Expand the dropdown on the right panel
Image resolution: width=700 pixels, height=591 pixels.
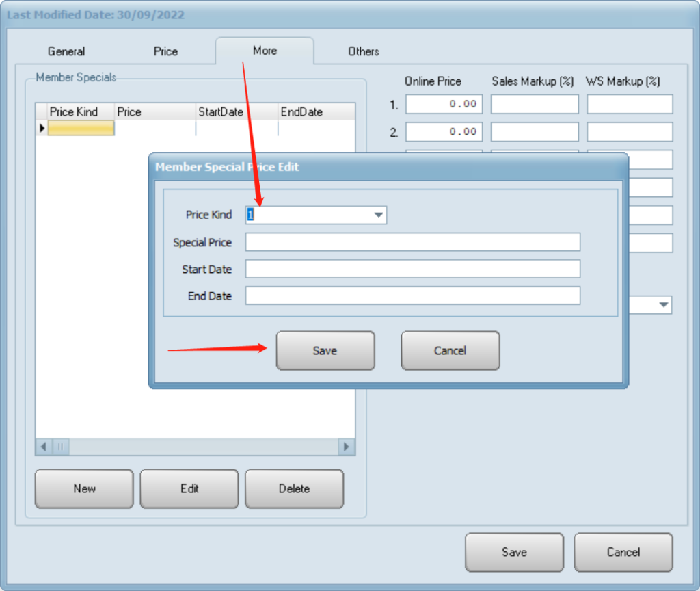663,305
